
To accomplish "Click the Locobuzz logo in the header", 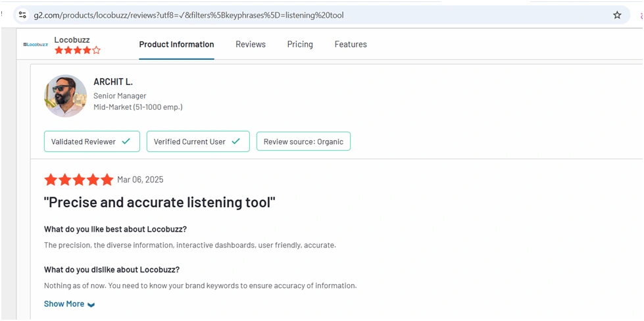I will click(36, 44).
